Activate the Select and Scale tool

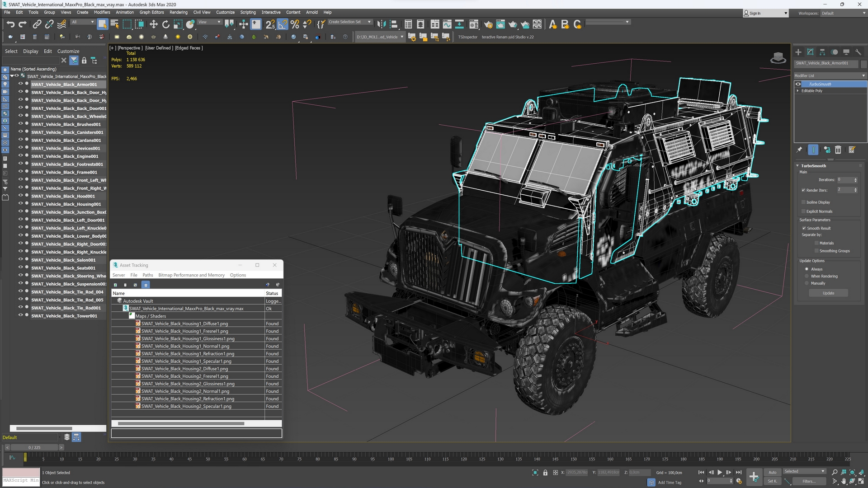click(178, 24)
